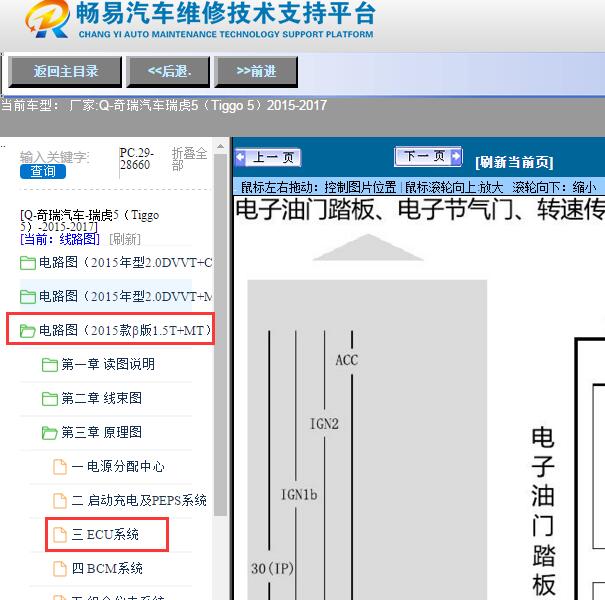Click 刷新当前页 link

pyautogui.click(x=514, y=162)
